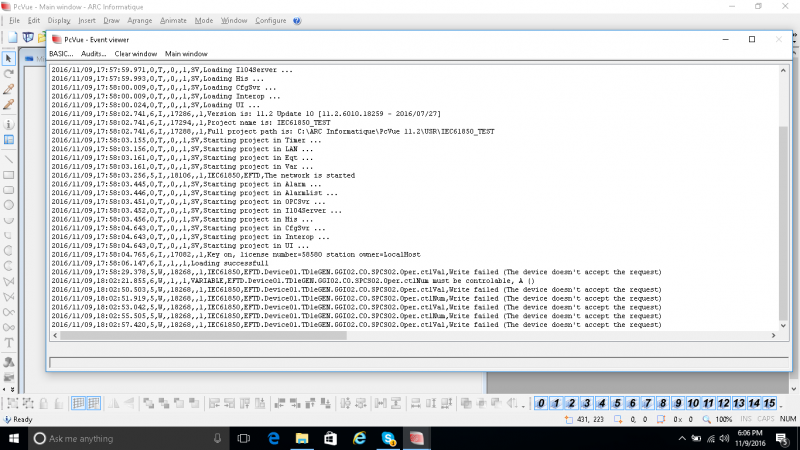Click the horizontal scroll right arrow
Screen dimensions: 800x450
tap(773, 335)
